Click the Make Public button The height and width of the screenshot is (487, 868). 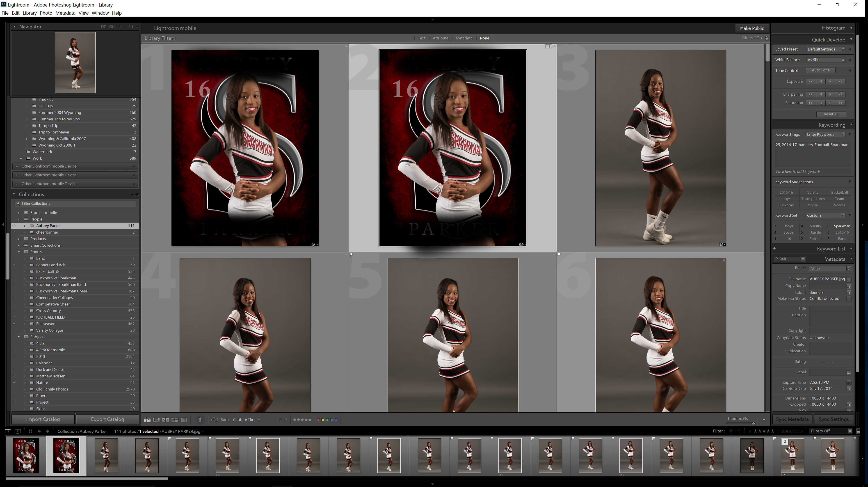coord(752,28)
